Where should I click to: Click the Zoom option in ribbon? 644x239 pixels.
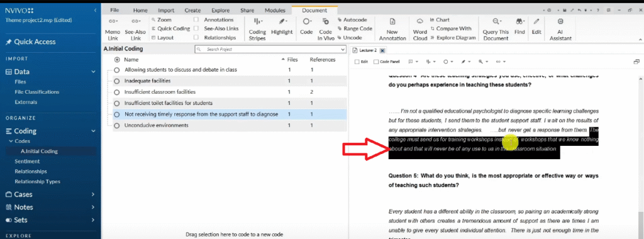tap(161, 19)
